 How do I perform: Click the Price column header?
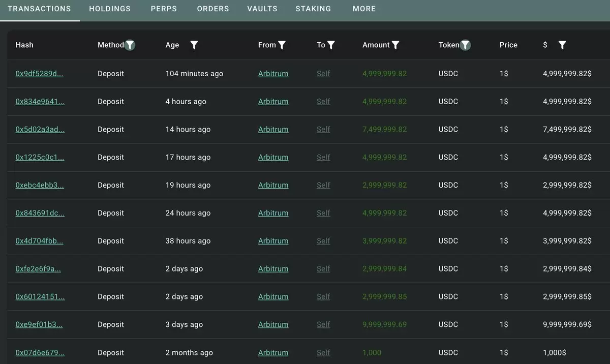(x=508, y=45)
